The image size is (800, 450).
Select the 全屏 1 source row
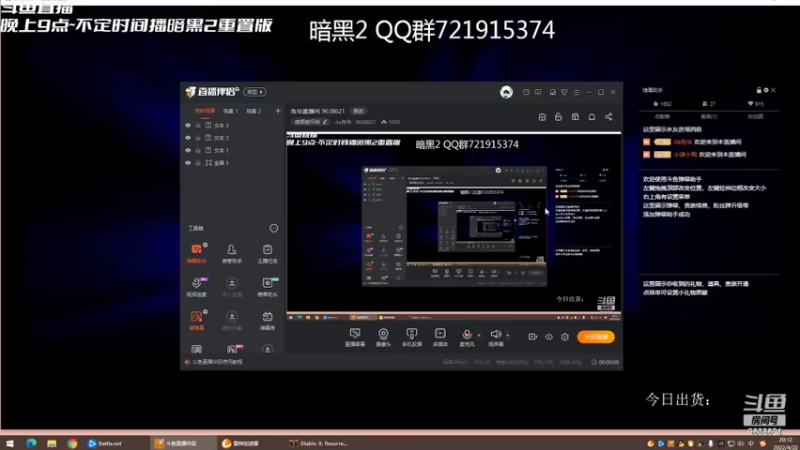click(x=232, y=163)
